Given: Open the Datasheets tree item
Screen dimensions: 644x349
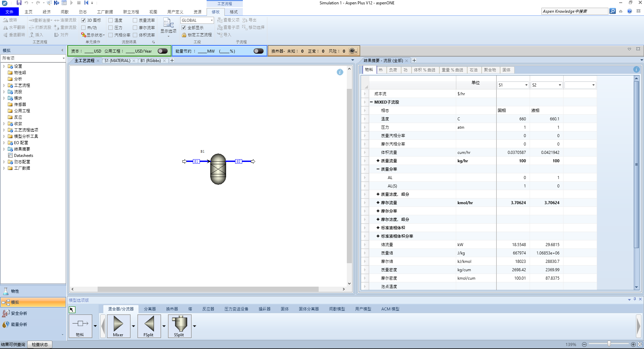Looking at the screenshot, I should (23, 156).
